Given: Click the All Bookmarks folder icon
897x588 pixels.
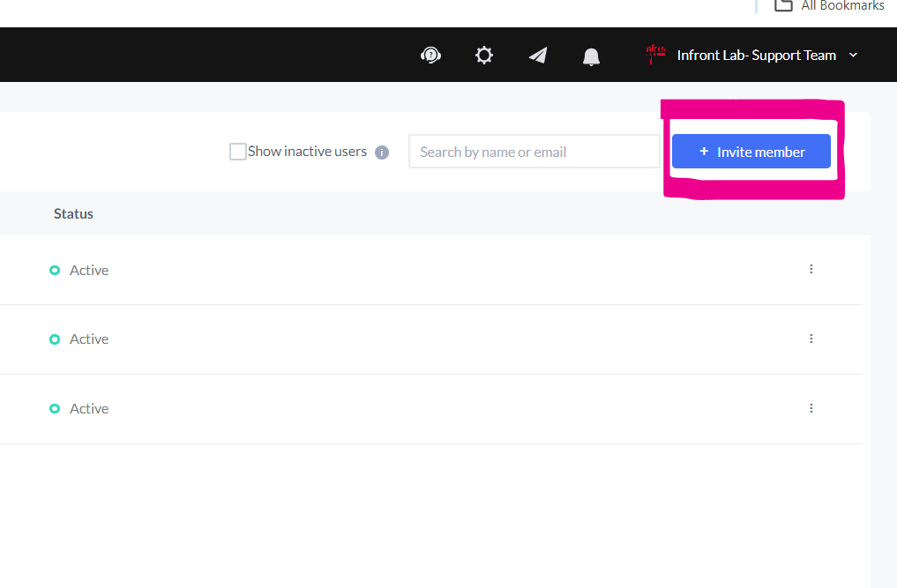Looking at the screenshot, I should 781,6.
